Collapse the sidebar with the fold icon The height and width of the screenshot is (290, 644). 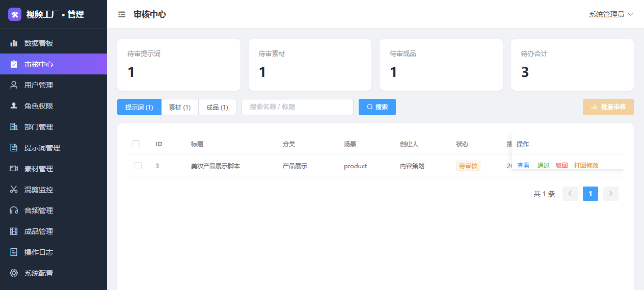pyautogui.click(x=122, y=14)
